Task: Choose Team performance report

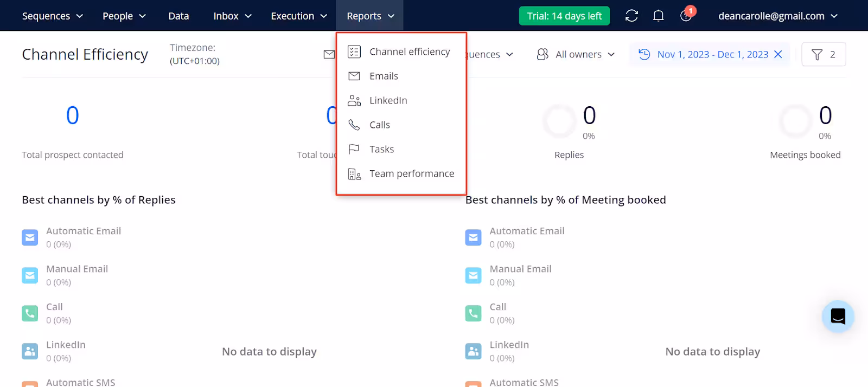Action: 411,173
